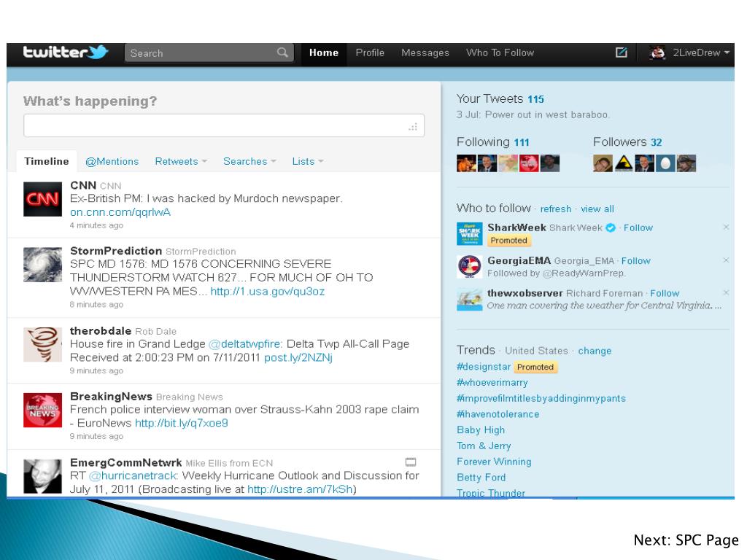Open the therobdale tornado avatar
Viewport: 747px width, 560px height.
tap(42, 344)
